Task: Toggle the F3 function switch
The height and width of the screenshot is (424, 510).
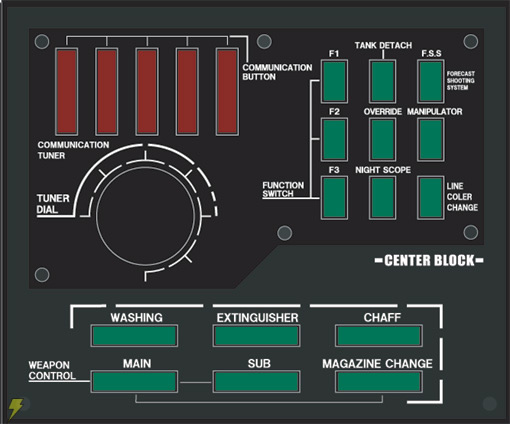Action: click(334, 198)
